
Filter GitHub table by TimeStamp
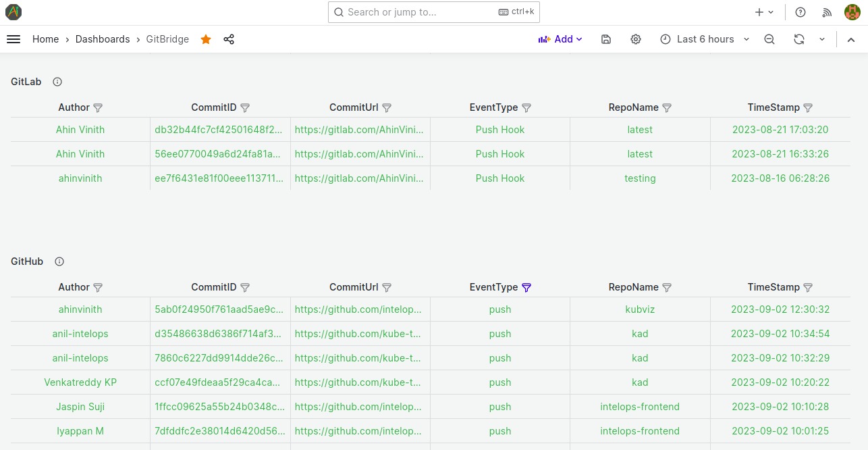pyautogui.click(x=808, y=287)
